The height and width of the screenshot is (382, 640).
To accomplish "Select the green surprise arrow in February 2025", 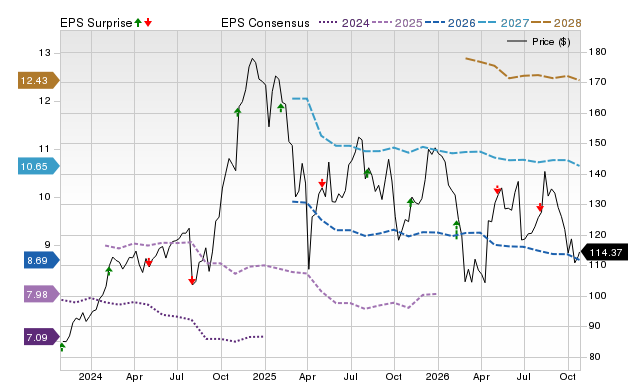I will click(281, 108).
